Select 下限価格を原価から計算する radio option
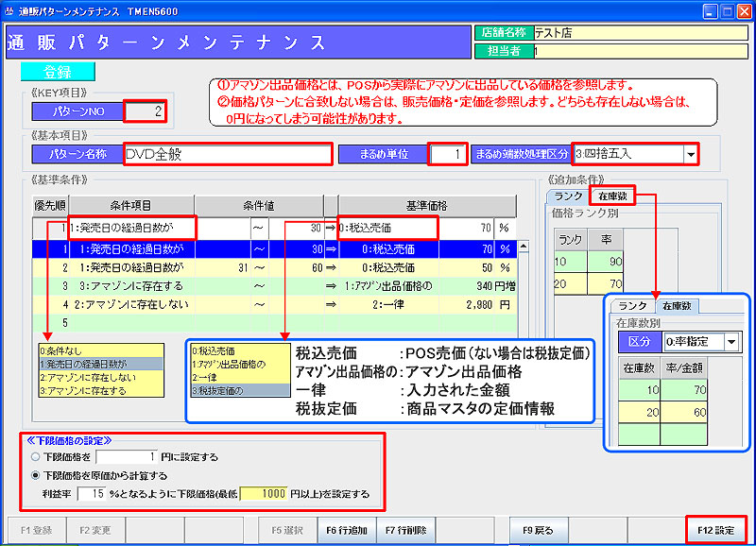756x546 pixels. (36, 475)
